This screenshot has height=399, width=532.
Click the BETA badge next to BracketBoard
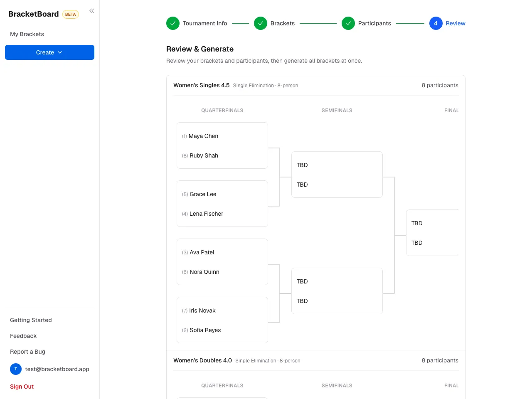[x=71, y=14]
